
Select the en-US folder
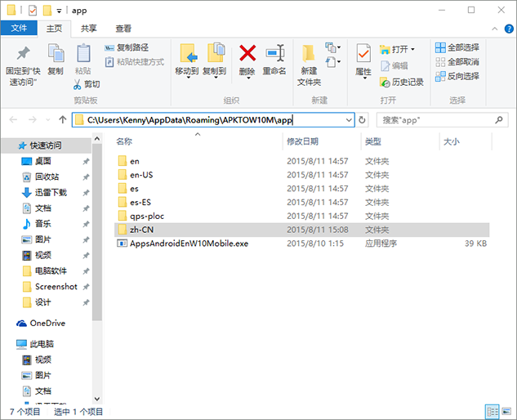pos(301,175)
